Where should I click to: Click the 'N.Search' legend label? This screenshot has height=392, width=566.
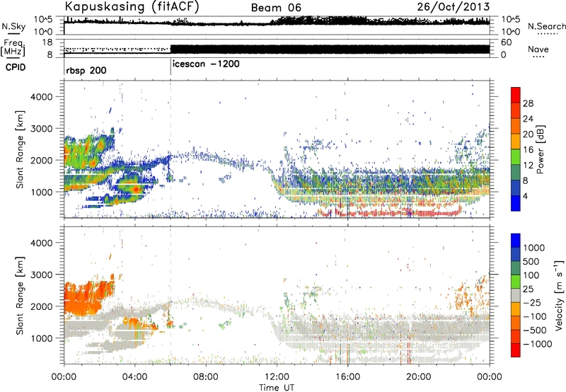click(546, 26)
